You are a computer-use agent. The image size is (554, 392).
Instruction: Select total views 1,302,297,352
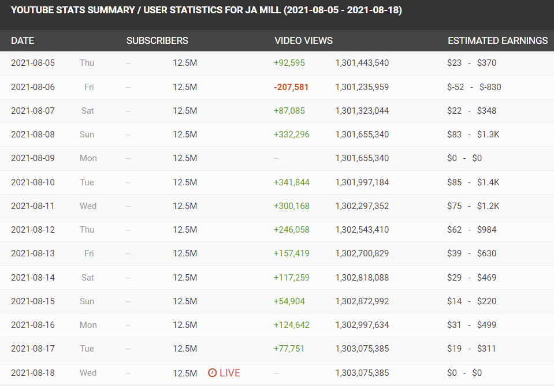[362, 206]
